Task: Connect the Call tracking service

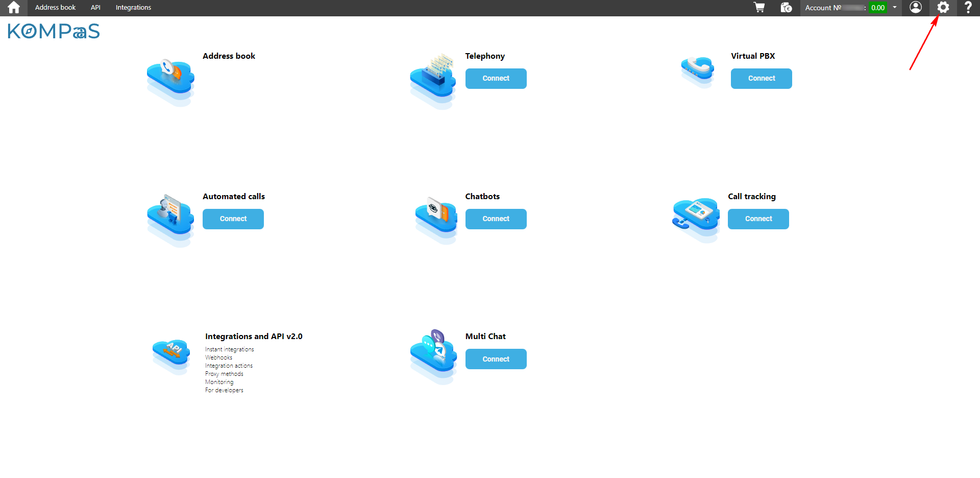Action: (x=758, y=219)
